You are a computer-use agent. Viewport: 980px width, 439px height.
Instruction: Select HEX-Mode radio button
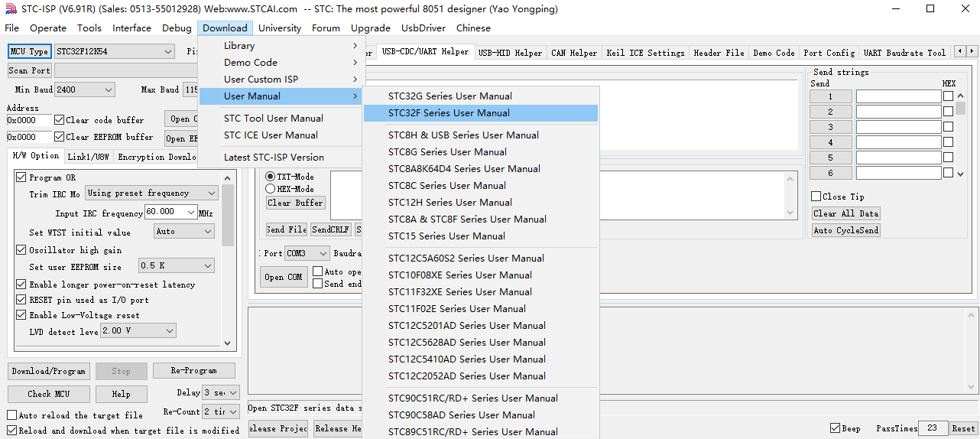[270, 189]
